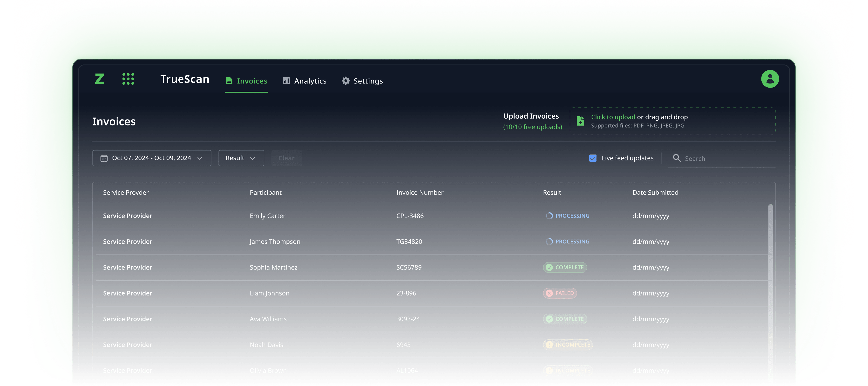Open the Settings tab
This screenshot has height=386, width=868.
[x=362, y=81]
